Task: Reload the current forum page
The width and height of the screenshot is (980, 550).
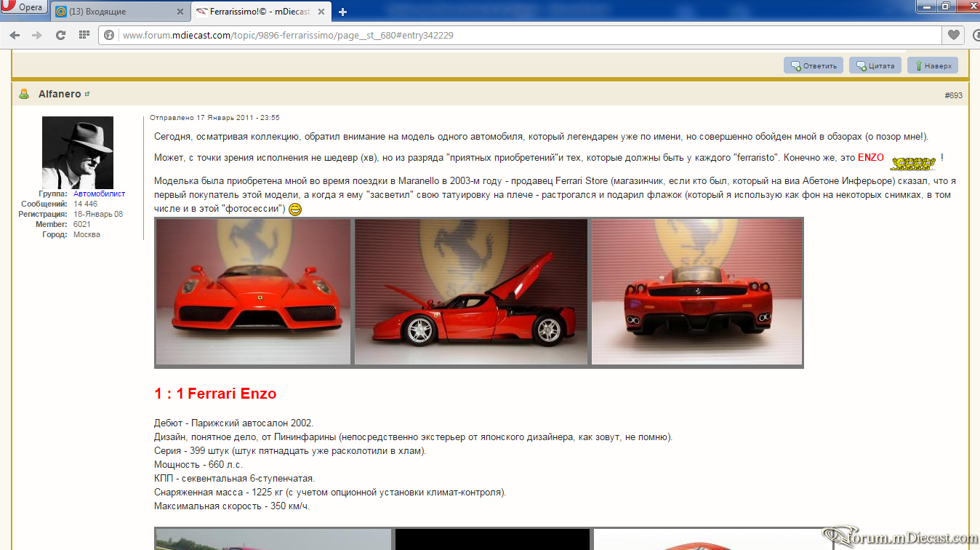Action: coord(60,35)
